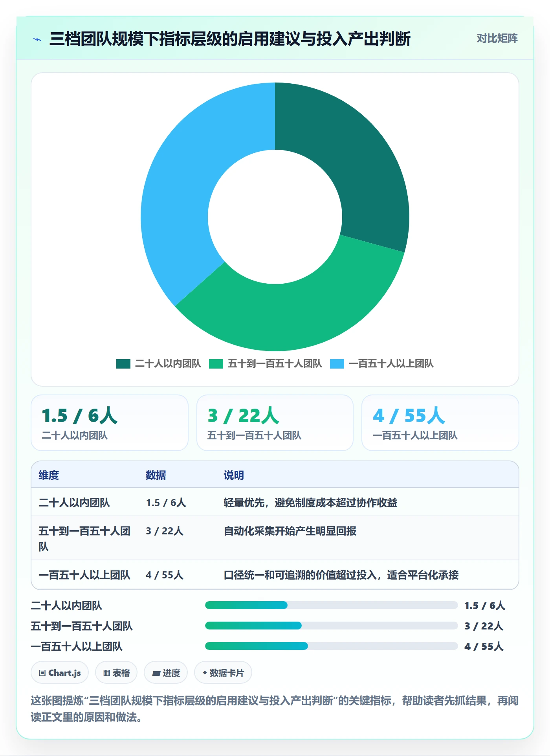Click the 一百五十人以上团队 table row name
The height and width of the screenshot is (756, 550).
(x=84, y=575)
